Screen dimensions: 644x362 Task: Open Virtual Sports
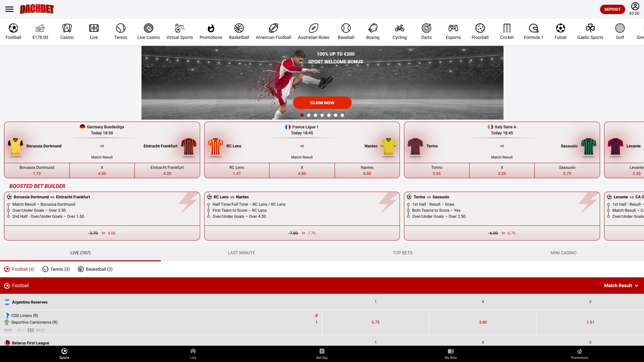tap(180, 32)
